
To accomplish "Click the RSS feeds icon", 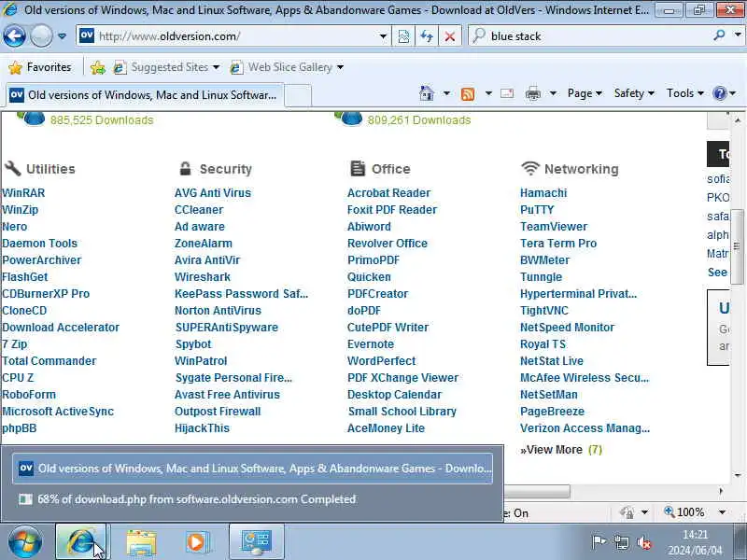I will point(468,94).
